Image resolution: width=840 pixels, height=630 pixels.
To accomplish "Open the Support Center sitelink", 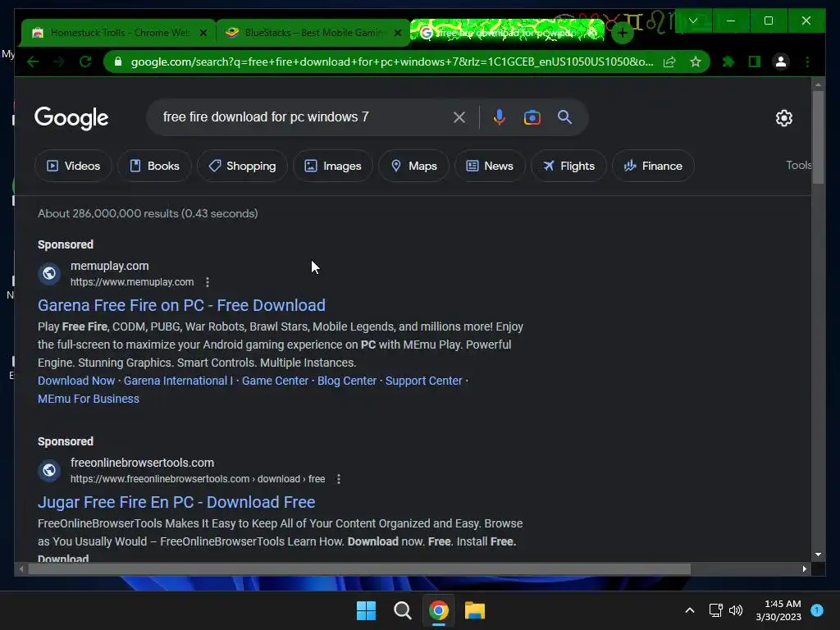I will (x=424, y=381).
